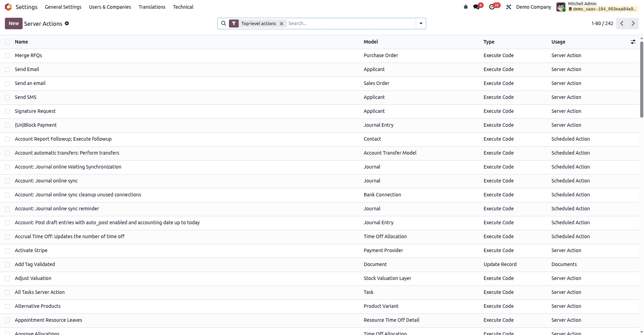The image size is (644, 335).
Task: Go to the next page of records
Action: (633, 23)
